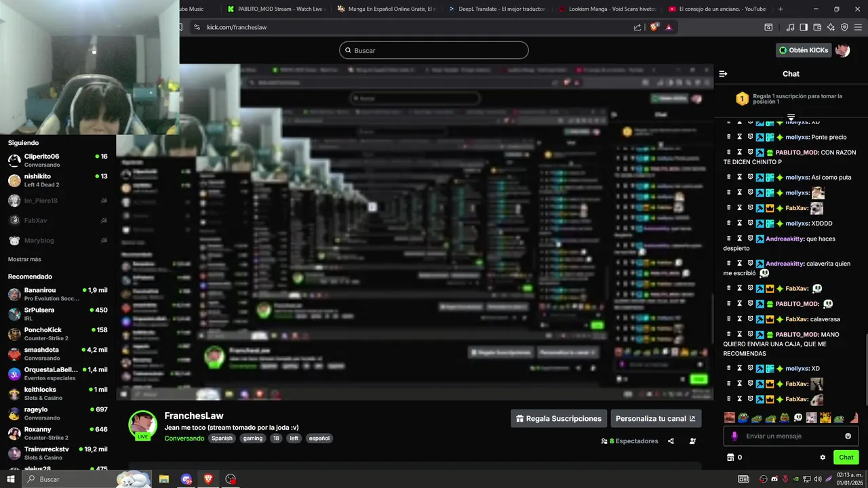Click the volume icon in system tray

pos(817,479)
